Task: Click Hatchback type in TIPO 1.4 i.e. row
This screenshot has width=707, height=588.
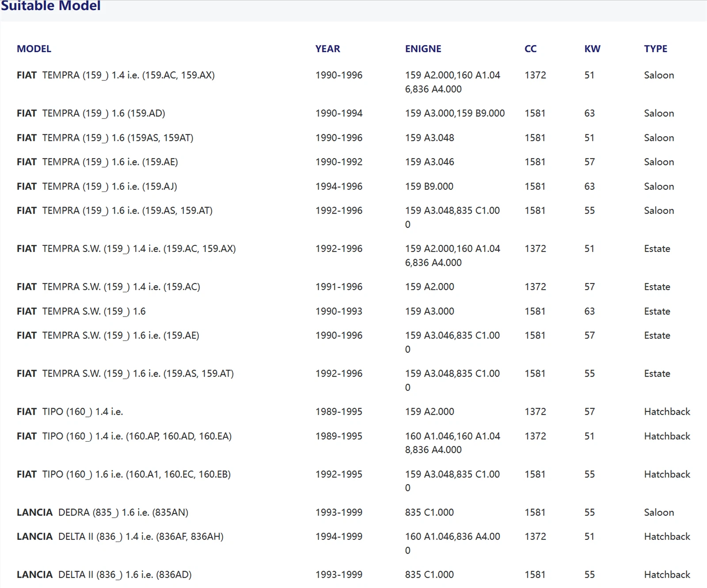Action: coord(667,412)
